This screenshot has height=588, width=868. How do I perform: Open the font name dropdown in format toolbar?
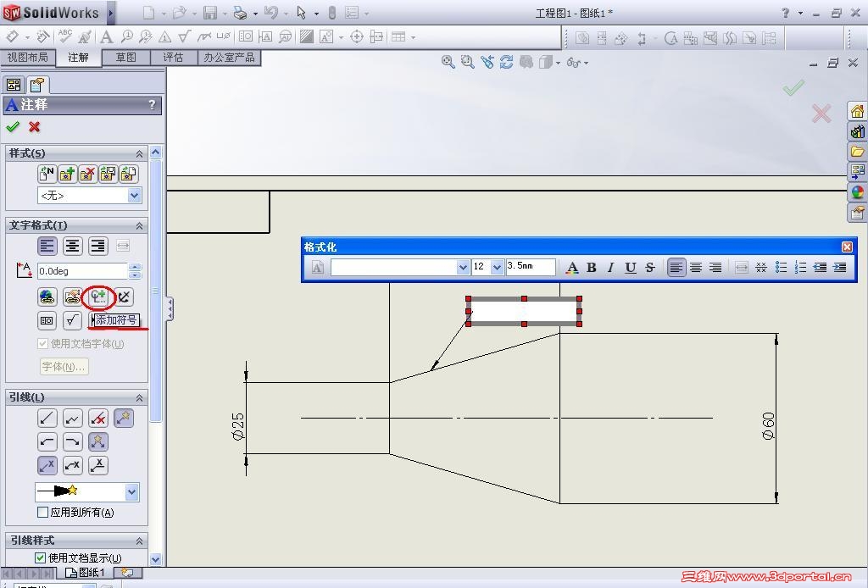(463, 268)
